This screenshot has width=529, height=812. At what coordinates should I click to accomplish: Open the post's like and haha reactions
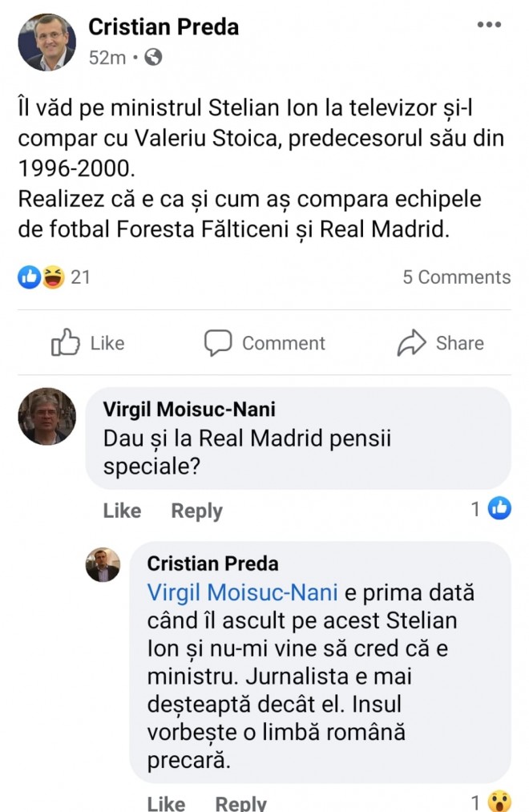click(x=41, y=277)
